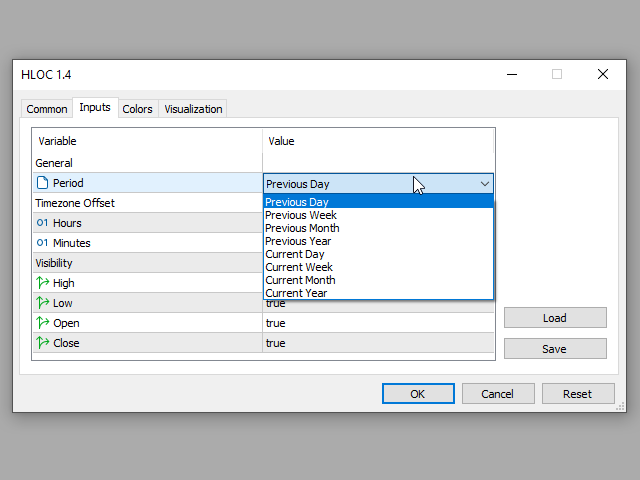Image resolution: width=640 pixels, height=480 pixels.
Task: Go to the Colors tab
Action: tap(138, 109)
